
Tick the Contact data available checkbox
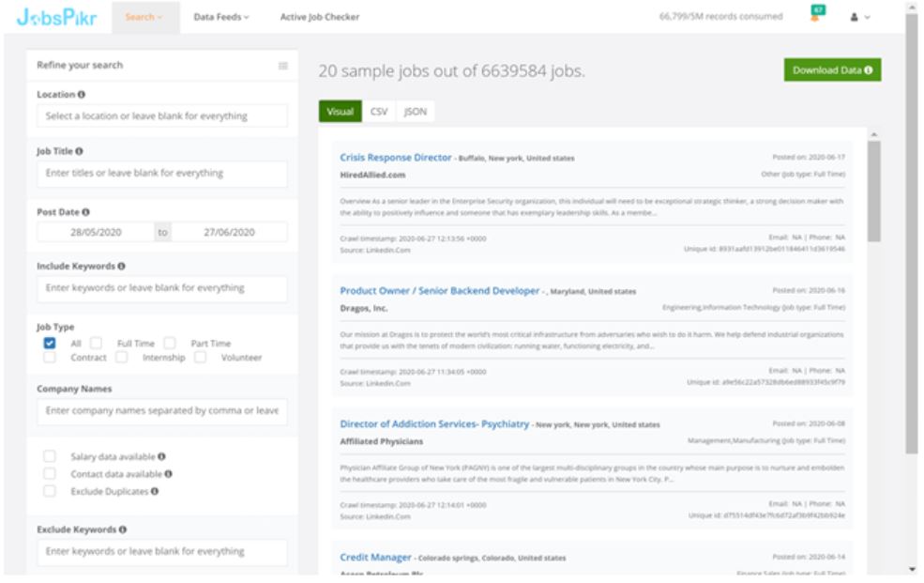pos(50,474)
